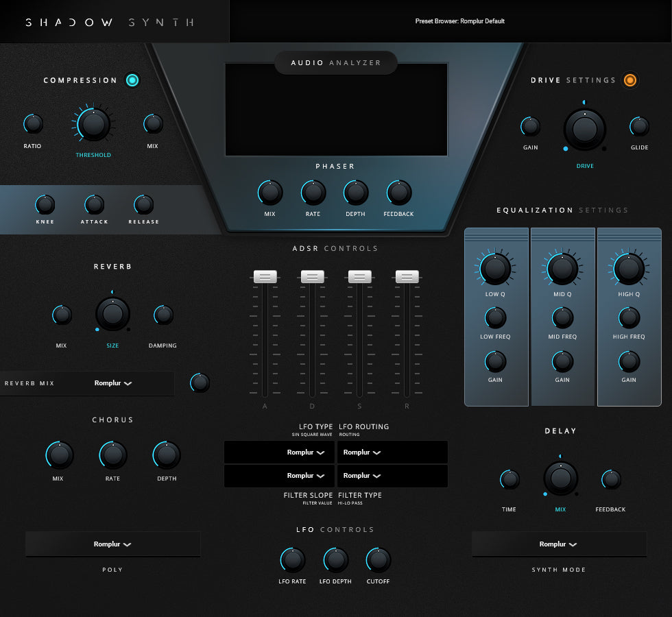The height and width of the screenshot is (617, 672).
Task: Click the Reverb Mix knob
Action: tap(62, 315)
